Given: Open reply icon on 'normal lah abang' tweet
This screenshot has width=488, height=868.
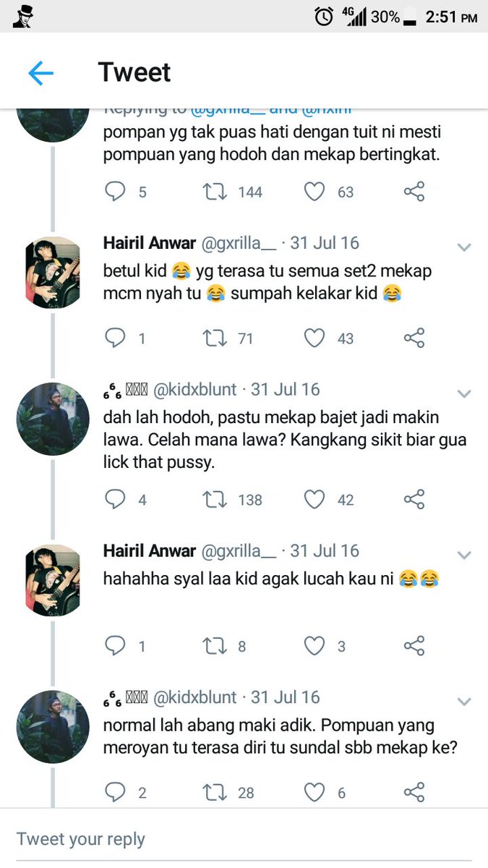Looking at the screenshot, I should pyautogui.click(x=115, y=793).
